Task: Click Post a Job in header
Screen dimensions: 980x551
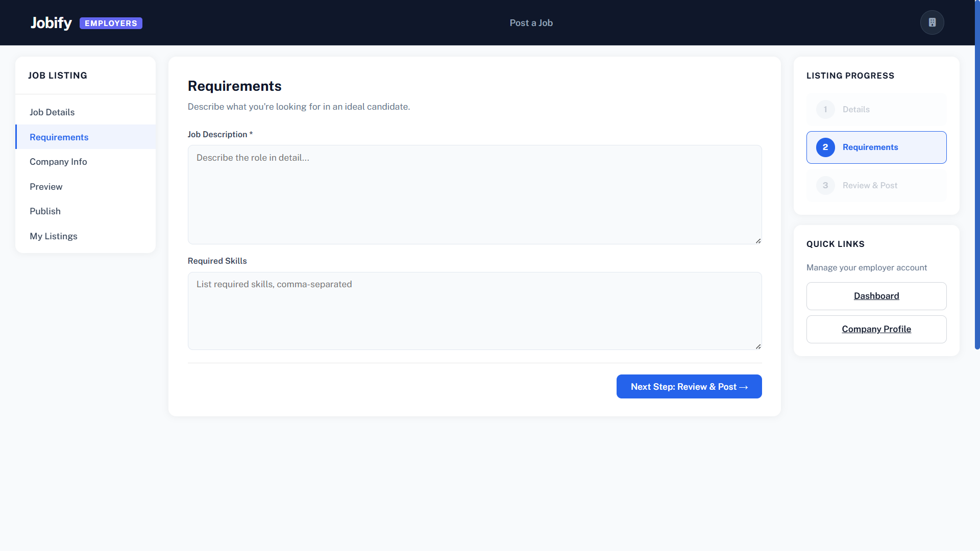Action: (531, 23)
